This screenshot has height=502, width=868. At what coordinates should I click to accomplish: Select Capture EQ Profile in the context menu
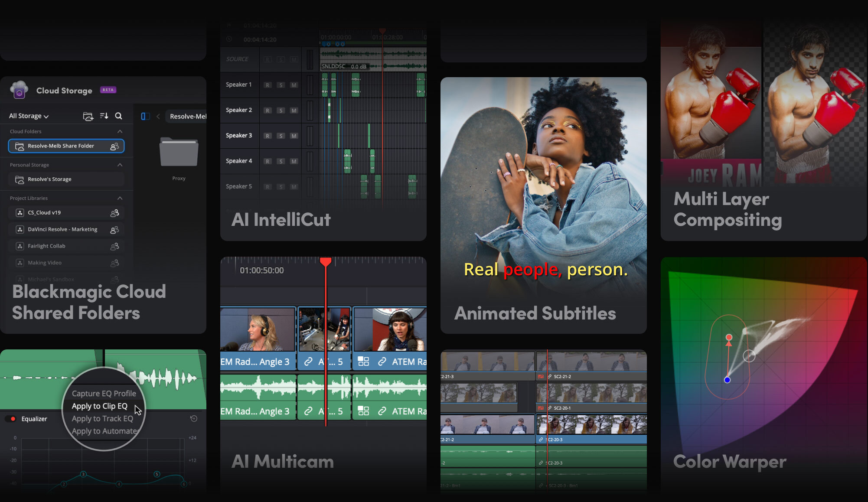pyautogui.click(x=104, y=393)
